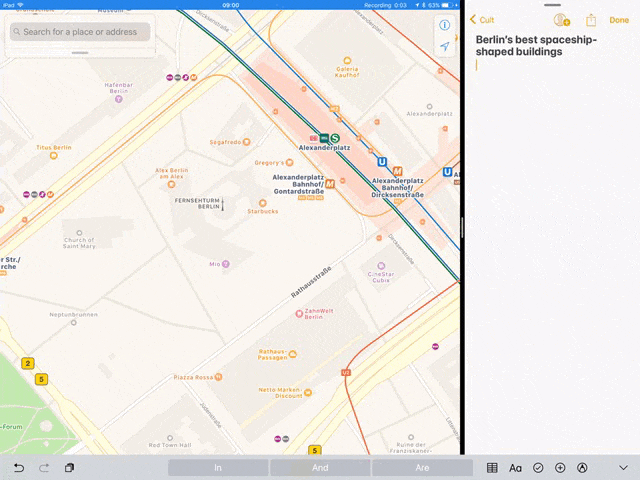Add people to this note
Viewport: 640px width, 480px height.
pos(561,20)
